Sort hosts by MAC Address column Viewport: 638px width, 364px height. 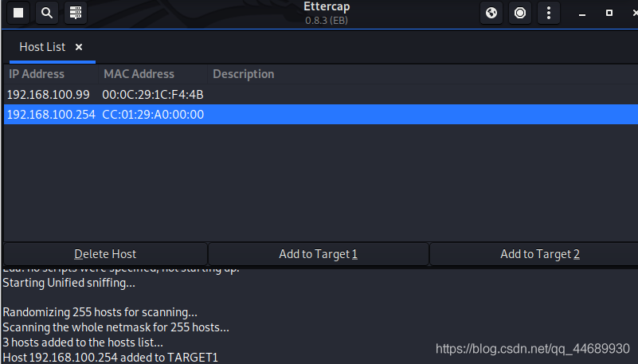[x=139, y=74]
